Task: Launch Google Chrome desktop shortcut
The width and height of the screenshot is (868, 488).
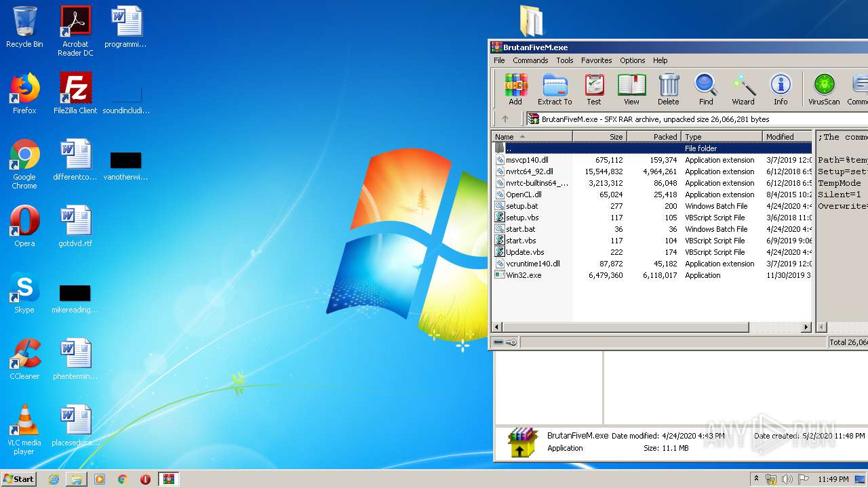Action: (24, 164)
